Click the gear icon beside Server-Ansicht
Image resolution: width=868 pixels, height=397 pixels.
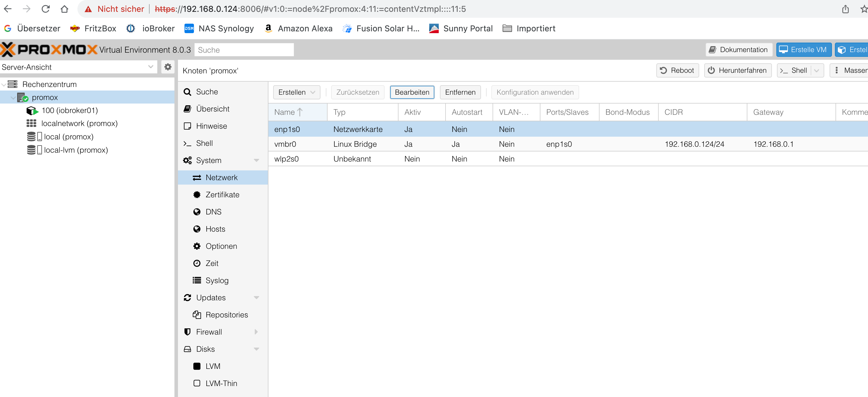(167, 67)
